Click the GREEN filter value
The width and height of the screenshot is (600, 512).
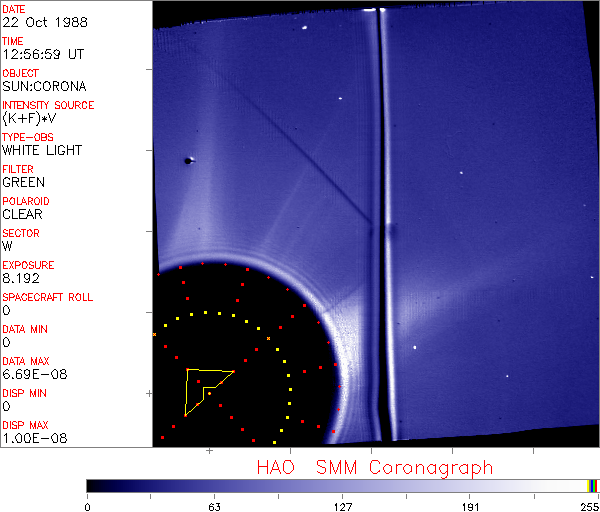[x=24, y=182]
